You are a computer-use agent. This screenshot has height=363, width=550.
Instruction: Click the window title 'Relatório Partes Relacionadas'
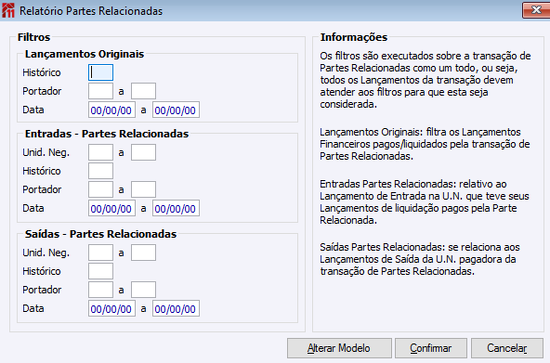point(91,11)
